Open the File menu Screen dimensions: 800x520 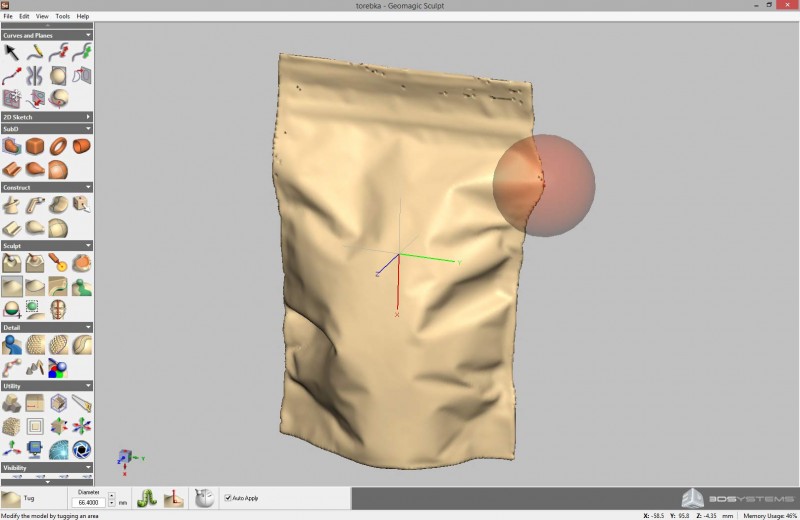click(8, 16)
